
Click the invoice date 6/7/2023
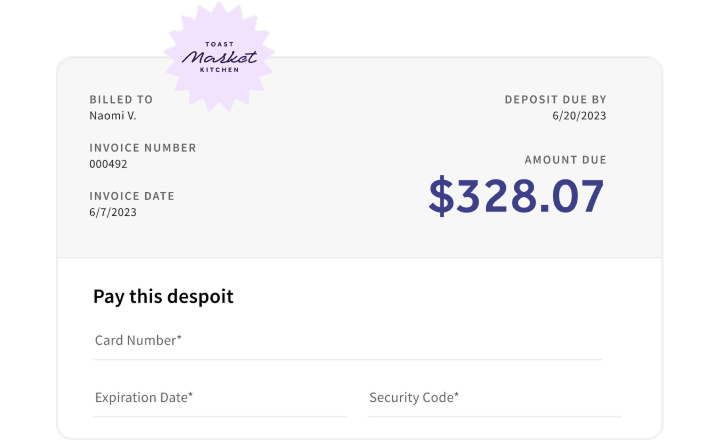tap(113, 212)
